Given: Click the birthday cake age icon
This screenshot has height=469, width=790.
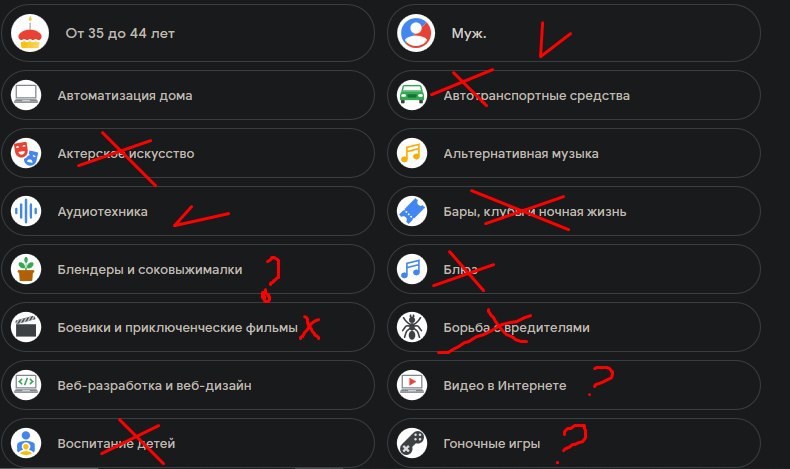Looking at the screenshot, I should click(x=30, y=33).
